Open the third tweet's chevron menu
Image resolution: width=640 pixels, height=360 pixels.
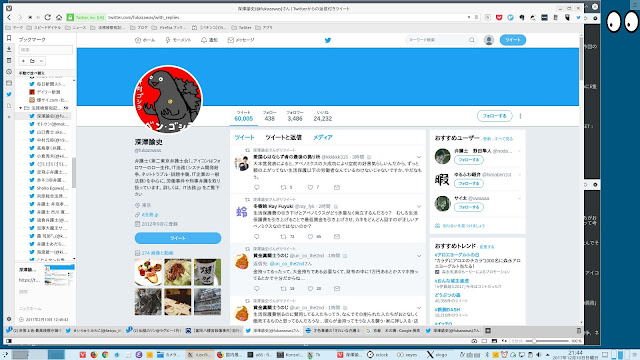point(419,256)
